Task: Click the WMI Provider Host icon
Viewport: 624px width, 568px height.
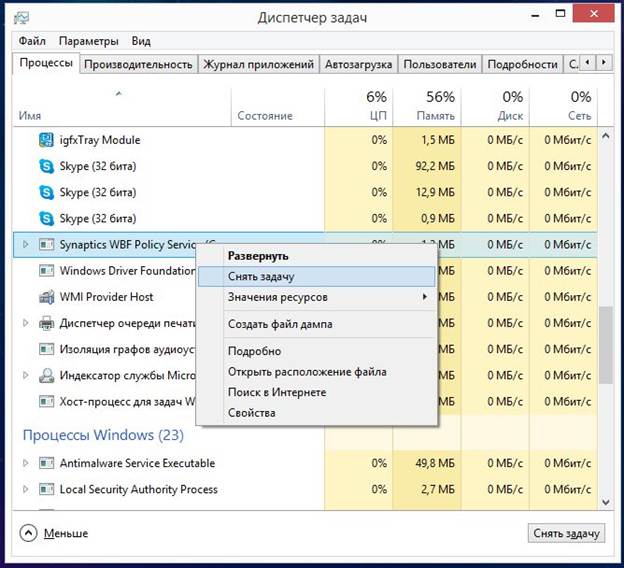Action: click(46, 297)
